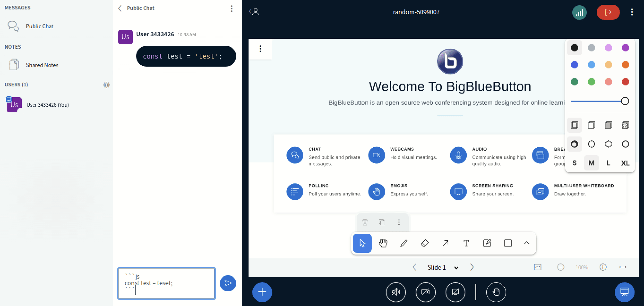
Task: Select solid line style option
Action: [625, 144]
